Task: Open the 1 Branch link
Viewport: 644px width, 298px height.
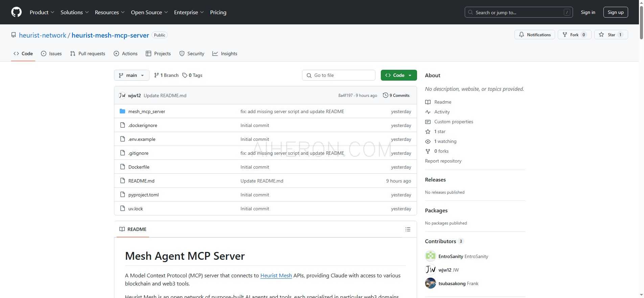Action: 166,75
